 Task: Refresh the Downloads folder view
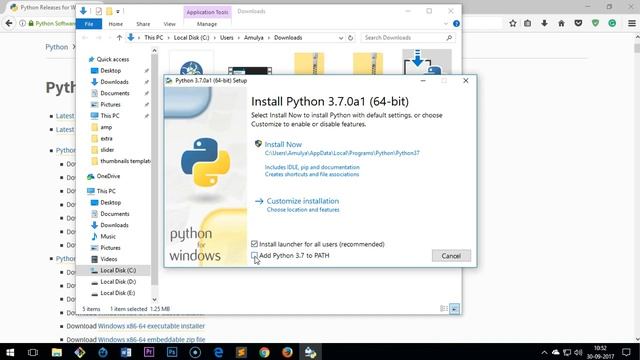click(x=350, y=38)
